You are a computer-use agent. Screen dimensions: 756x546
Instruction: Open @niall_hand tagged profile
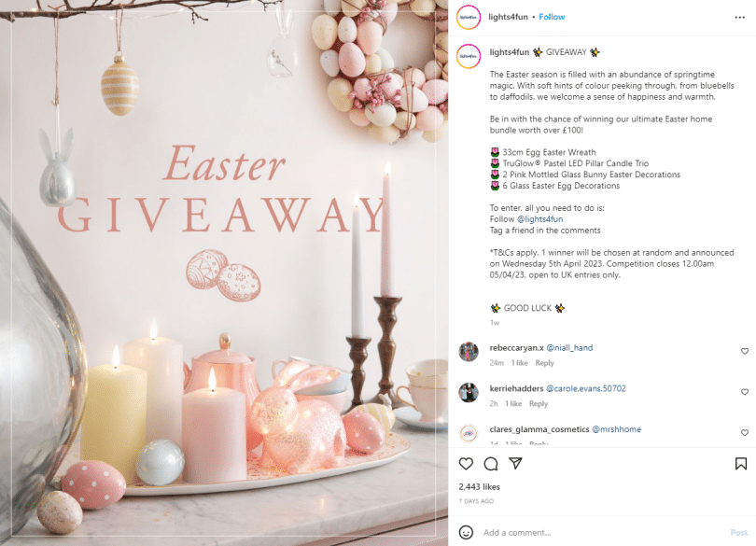[x=569, y=348]
